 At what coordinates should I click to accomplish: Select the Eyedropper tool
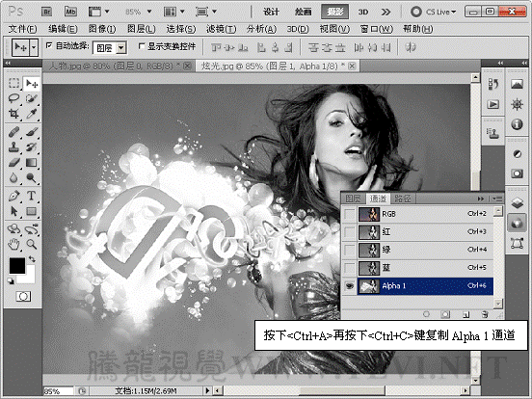31,114
